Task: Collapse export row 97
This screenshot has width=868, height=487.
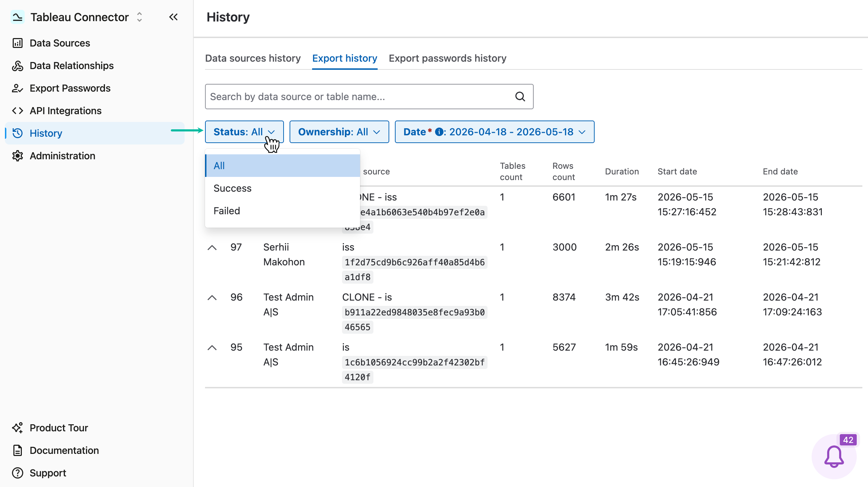Action: (212, 247)
